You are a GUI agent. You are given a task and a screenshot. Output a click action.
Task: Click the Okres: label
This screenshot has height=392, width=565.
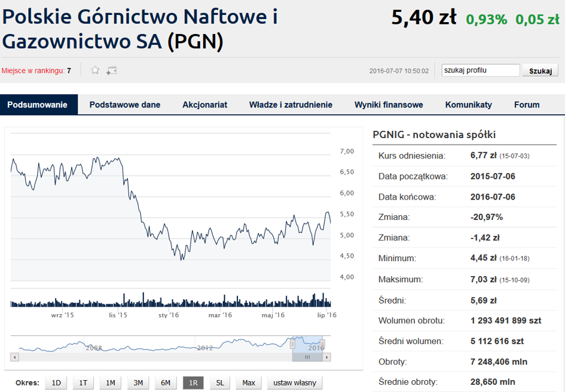(28, 382)
